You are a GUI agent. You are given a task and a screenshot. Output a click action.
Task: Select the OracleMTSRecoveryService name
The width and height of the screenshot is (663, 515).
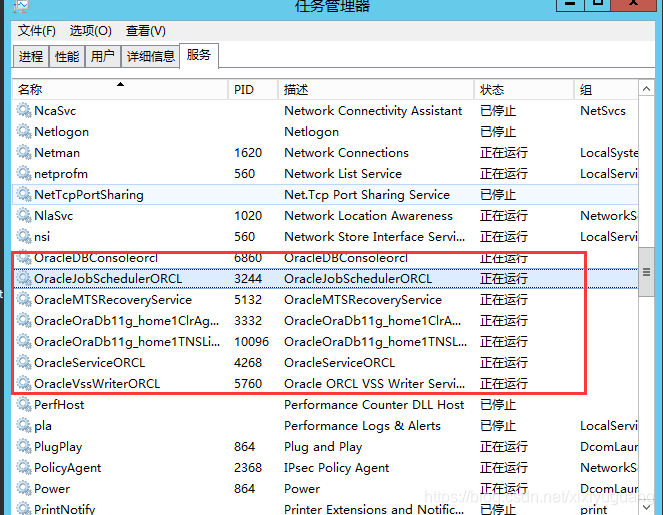point(113,299)
